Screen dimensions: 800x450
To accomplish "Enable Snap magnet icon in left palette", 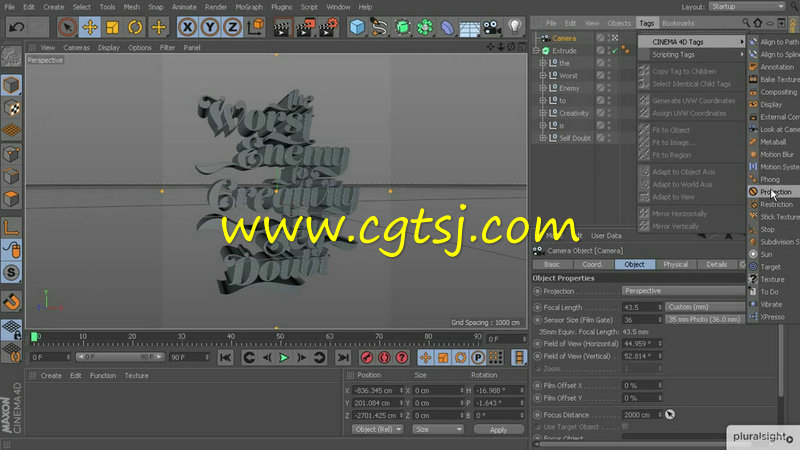I will [x=11, y=302].
